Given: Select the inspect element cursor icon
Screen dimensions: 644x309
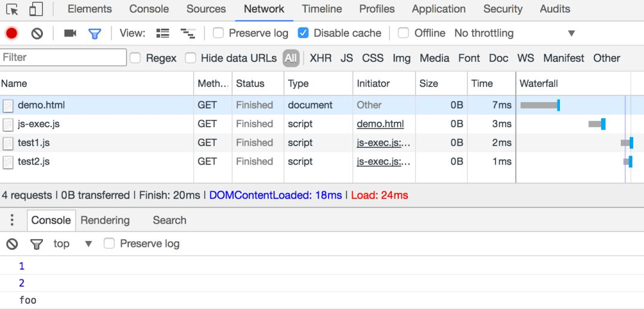Looking at the screenshot, I should pos(13,9).
